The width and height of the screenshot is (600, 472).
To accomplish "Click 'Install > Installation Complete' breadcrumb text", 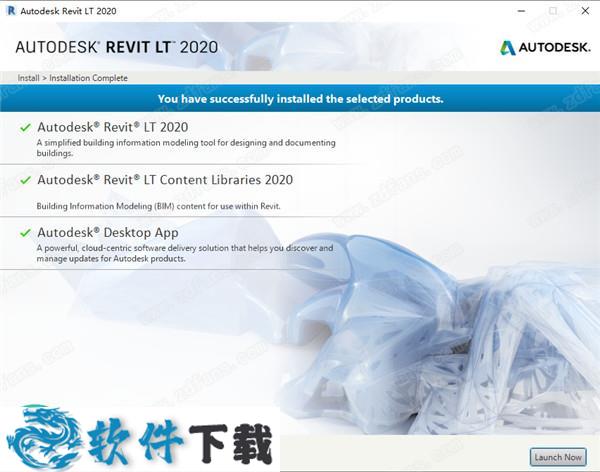I will pos(72,78).
